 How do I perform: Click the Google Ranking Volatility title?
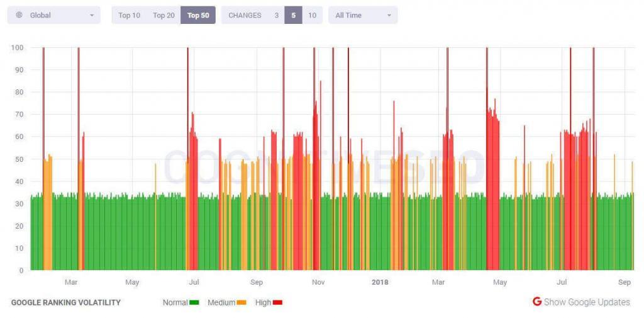point(65,303)
